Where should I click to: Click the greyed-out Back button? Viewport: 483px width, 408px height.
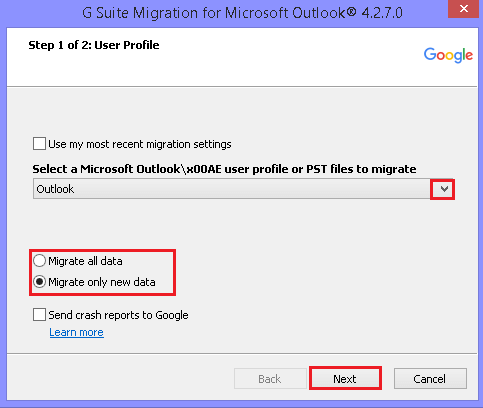click(x=270, y=378)
